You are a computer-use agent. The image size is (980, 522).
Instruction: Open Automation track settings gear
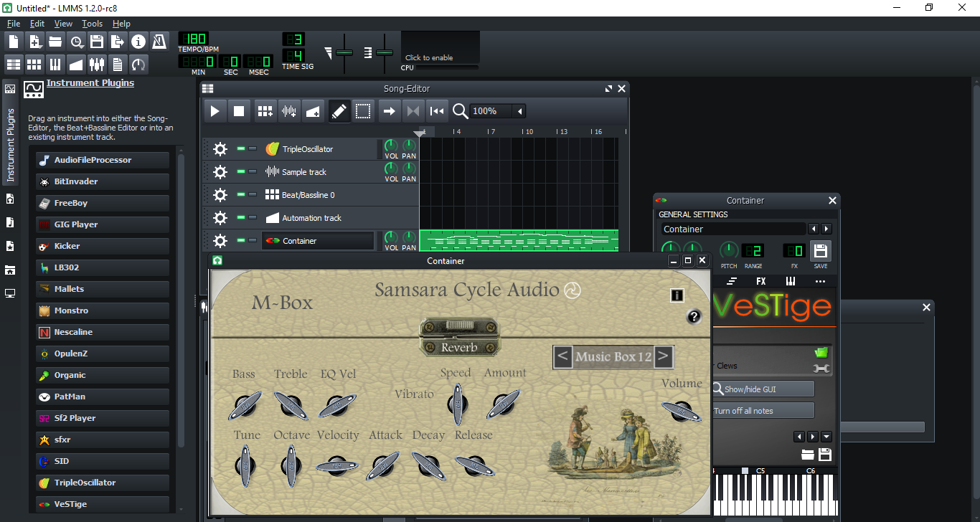(220, 218)
